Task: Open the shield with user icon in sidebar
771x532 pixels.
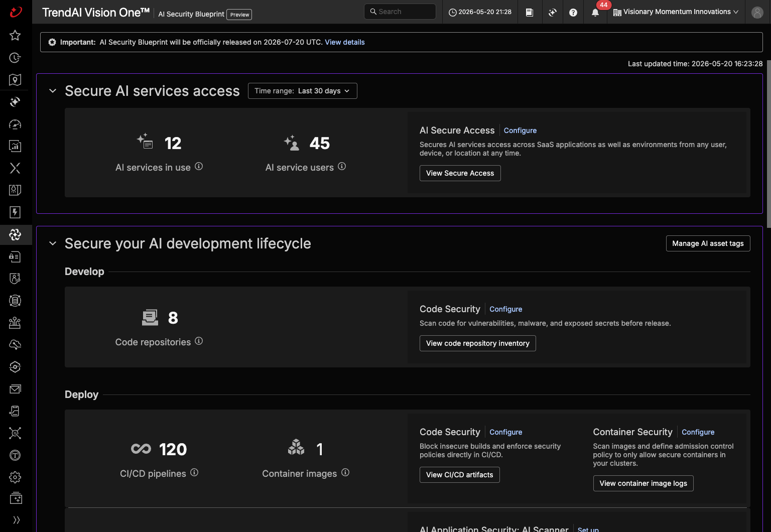Action: 15,279
